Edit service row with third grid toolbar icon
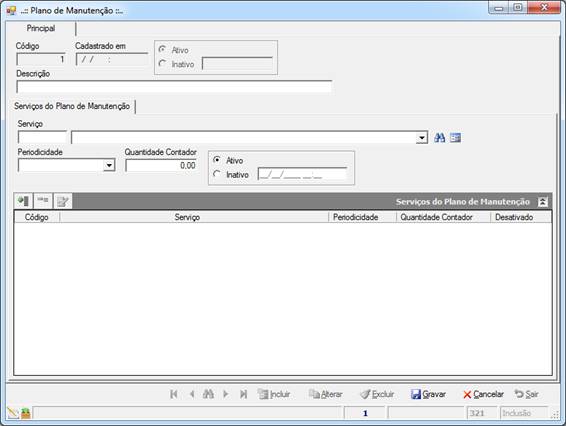 (63, 201)
